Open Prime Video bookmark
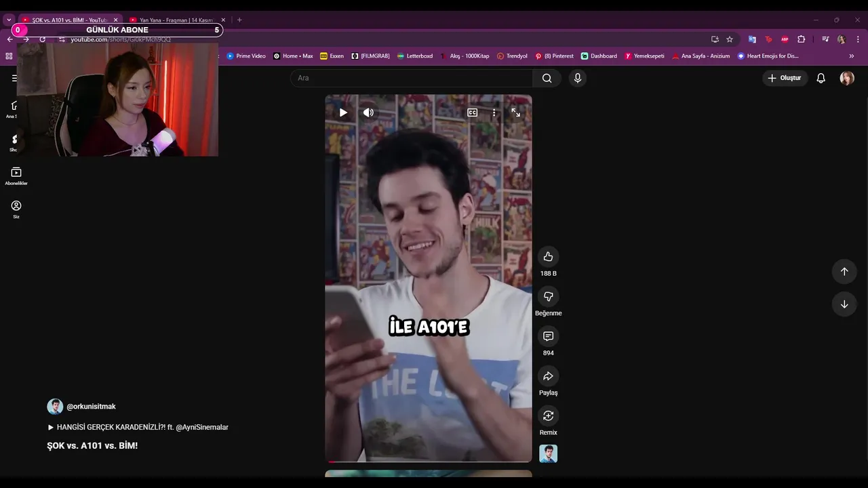 pyautogui.click(x=246, y=56)
